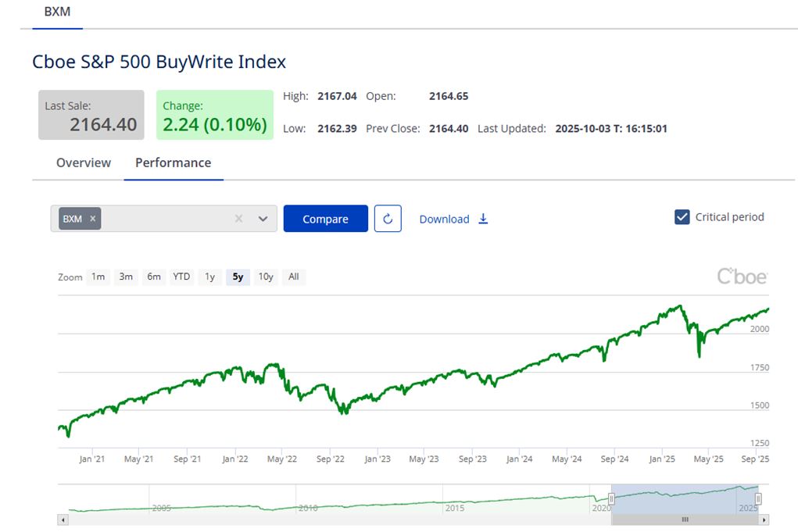Switch to the Overview tab
Screen dimensions: 798x532
tap(84, 162)
